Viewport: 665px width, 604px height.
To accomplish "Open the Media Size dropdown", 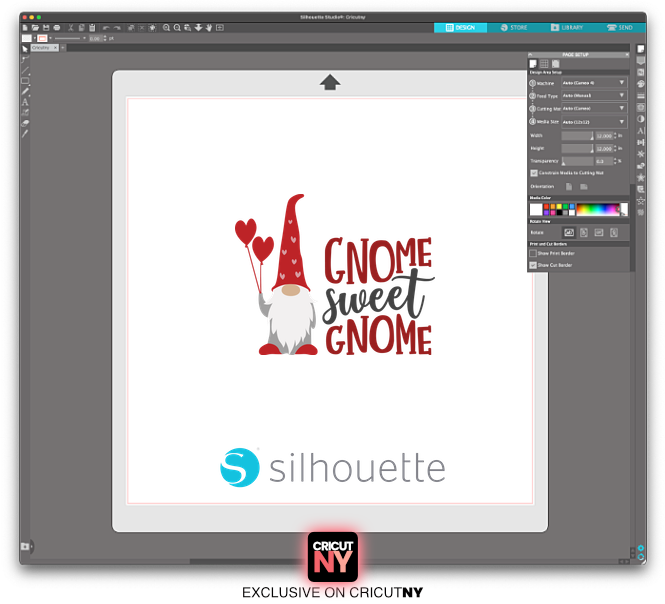I will pos(594,122).
